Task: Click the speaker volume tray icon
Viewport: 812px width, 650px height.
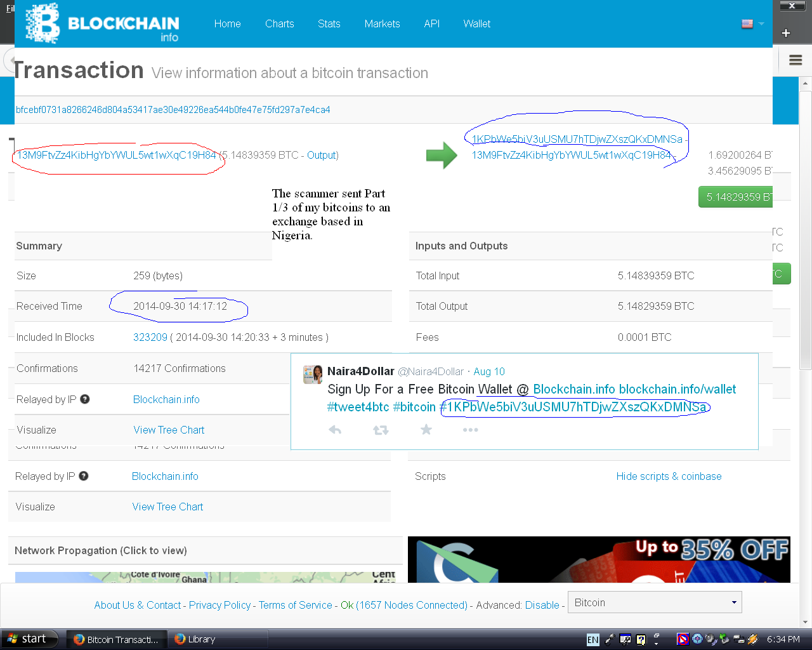Action: point(711,639)
